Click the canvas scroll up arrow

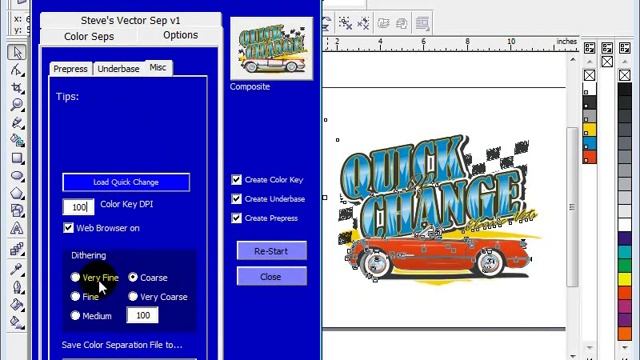[x=573, y=60]
